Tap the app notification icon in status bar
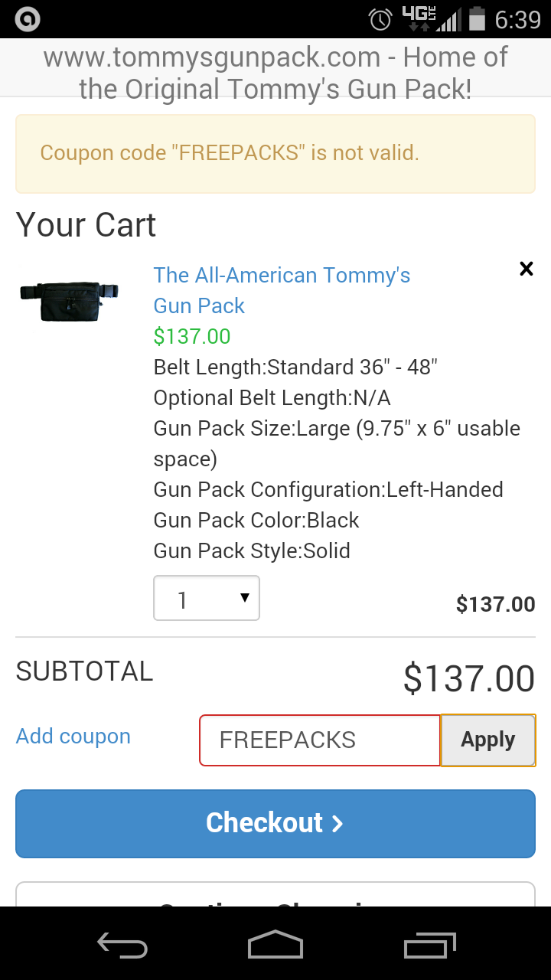This screenshot has height=980, width=551. click(x=28, y=19)
